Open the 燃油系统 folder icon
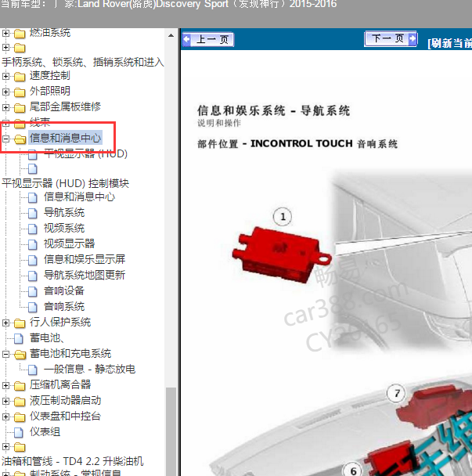 [x=20, y=34]
